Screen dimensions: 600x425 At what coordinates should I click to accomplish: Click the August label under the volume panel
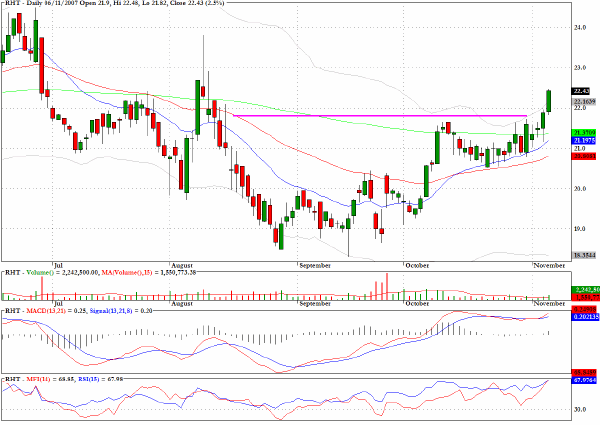click(x=182, y=303)
